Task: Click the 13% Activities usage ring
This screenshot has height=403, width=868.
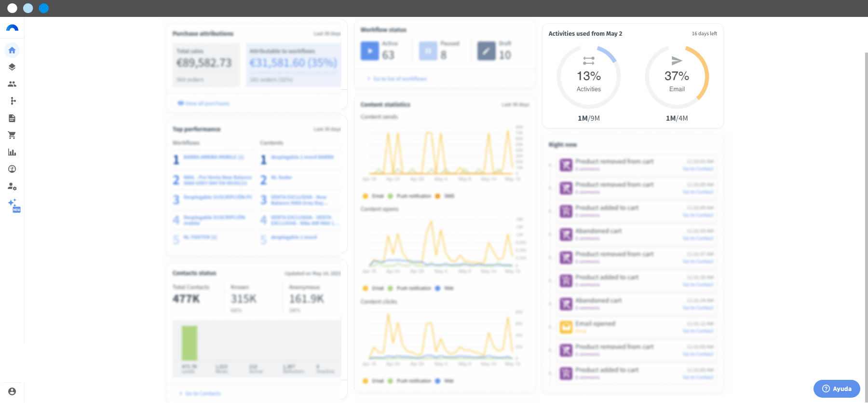Action: click(589, 77)
